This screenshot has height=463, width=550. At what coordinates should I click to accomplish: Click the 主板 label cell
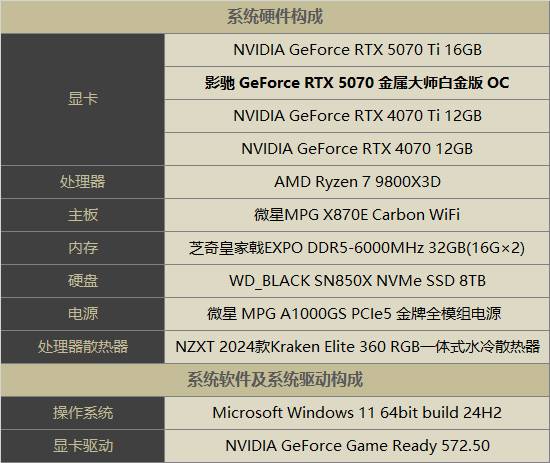click(82, 215)
